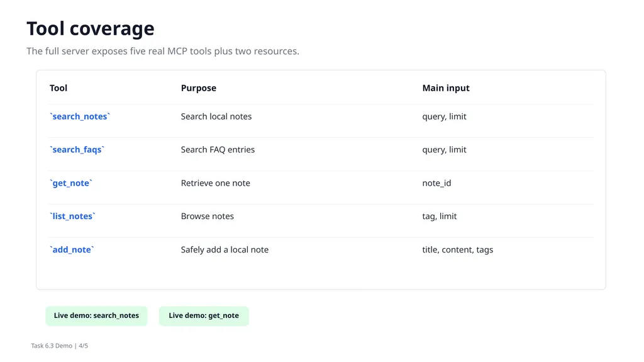Click the 'note_id' main input cell
The height and width of the screenshot is (362, 644).
[436, 183]
